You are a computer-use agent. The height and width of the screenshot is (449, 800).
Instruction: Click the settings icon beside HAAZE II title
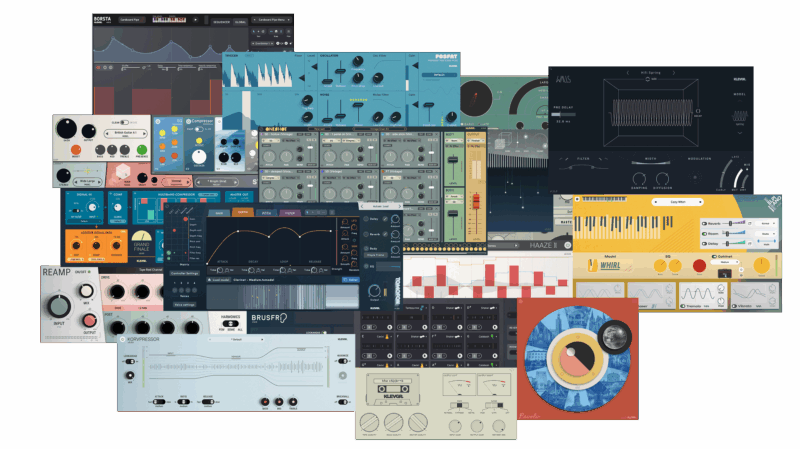pos(567,245)
